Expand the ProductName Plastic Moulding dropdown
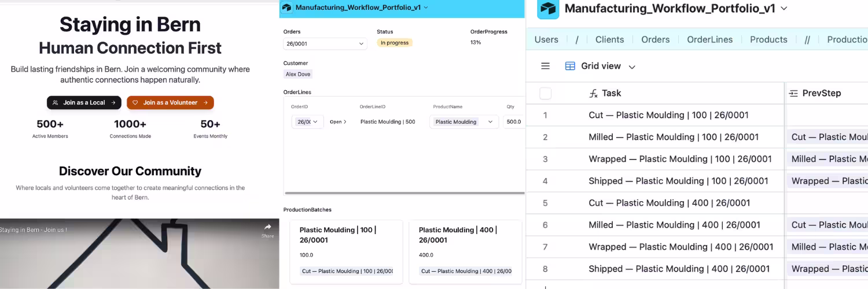Viewport: 868px width, 289px height. [490, 122]
